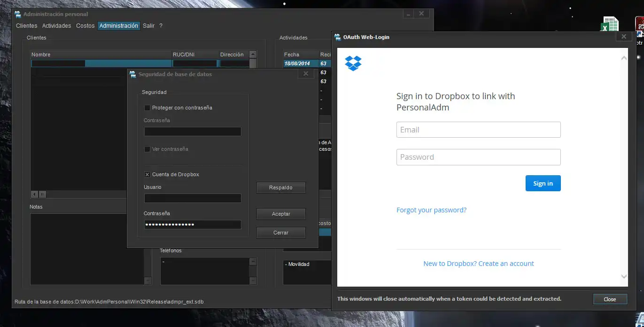The width and height of the screenshot is (644, 327).
Task: Toggle the Ver contraseña checkbox
Action: point(147,149)
